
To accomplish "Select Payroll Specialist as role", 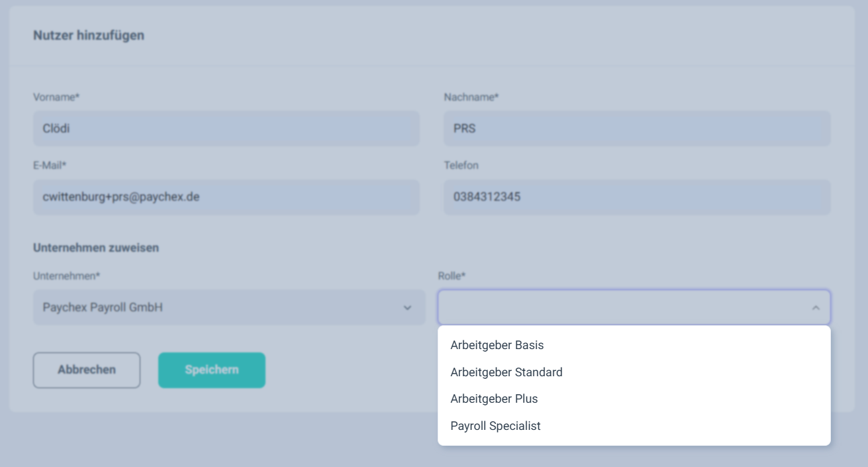I will point(495,426).
